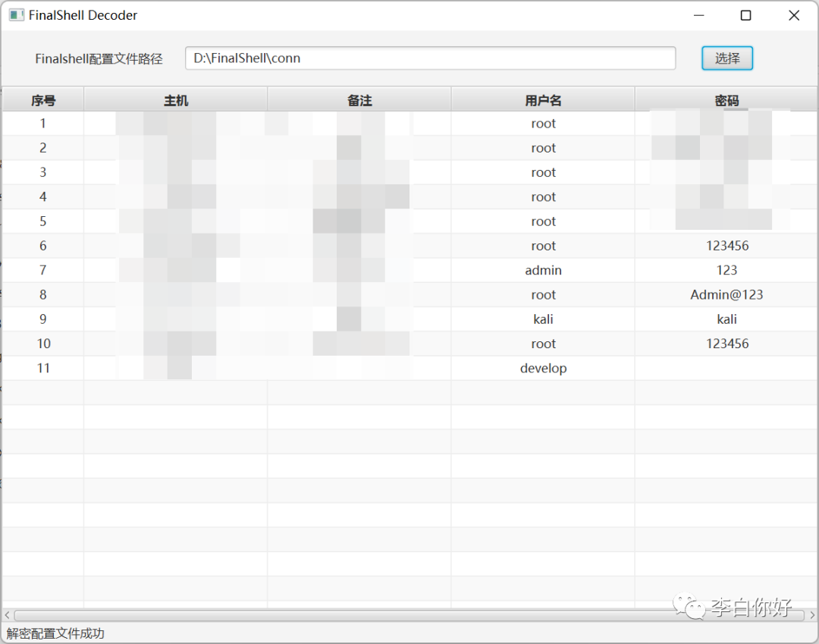Click the 备注 column header
This screenshot has height=644, width=819.
click(x=359, y=100)
